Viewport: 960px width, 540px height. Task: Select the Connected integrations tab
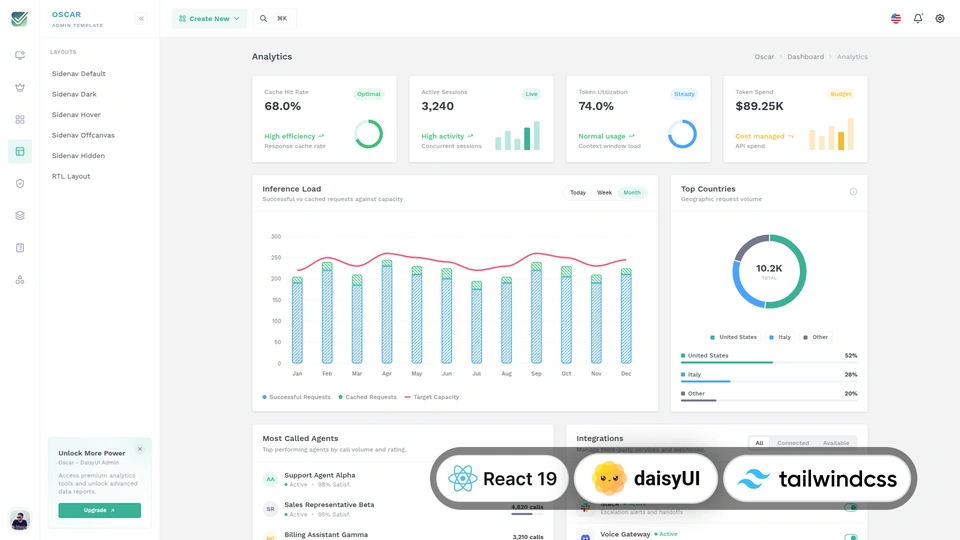tap(793, 443)
